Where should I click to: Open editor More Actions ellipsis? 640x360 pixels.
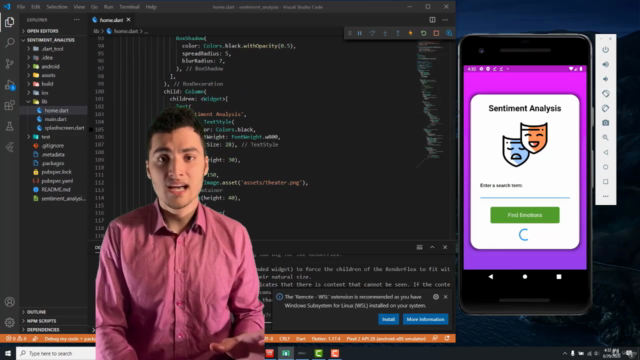click(445, 20)
